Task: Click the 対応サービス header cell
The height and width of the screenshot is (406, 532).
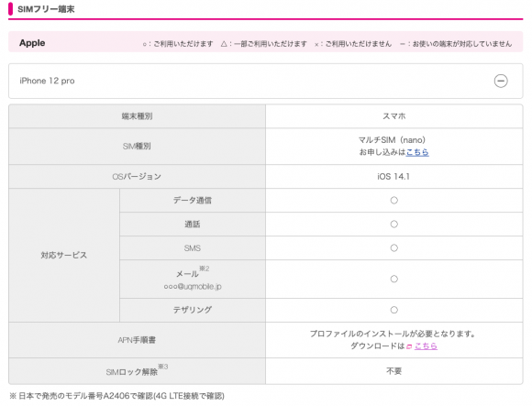Action: point(64,255)
